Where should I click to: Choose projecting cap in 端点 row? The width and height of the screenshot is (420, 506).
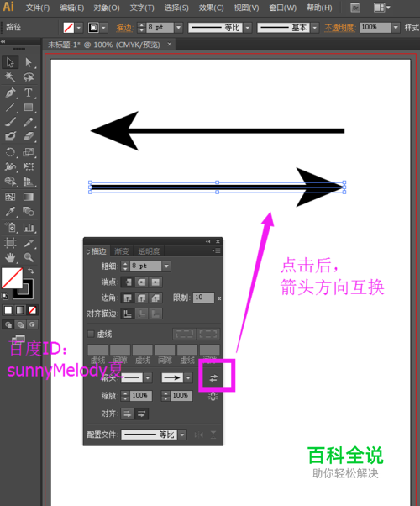155,282
